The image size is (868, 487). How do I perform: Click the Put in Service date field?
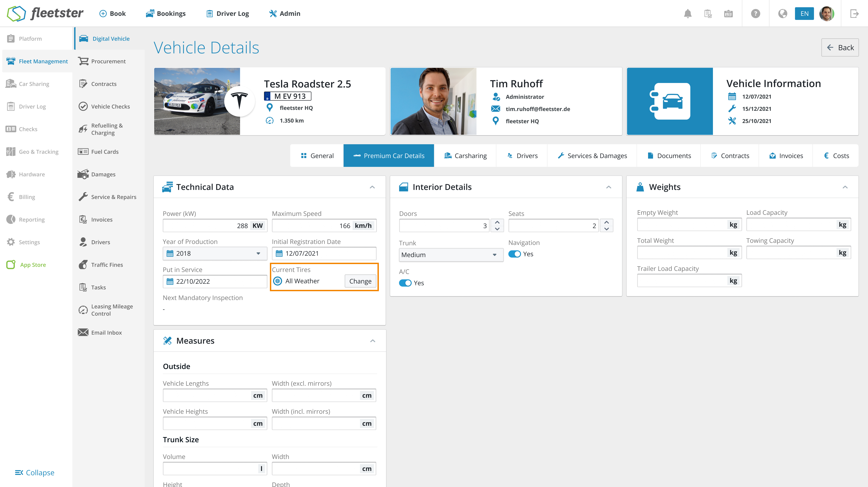tap(215, 281)
